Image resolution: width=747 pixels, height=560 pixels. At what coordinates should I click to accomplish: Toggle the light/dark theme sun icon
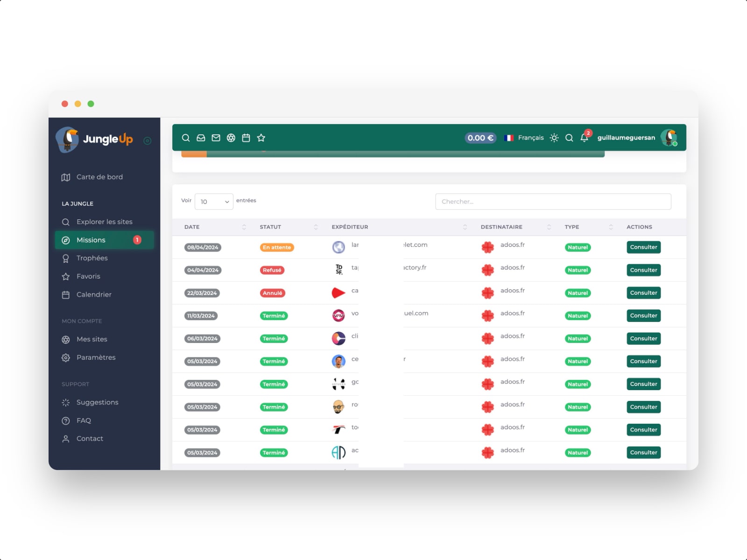pyautogui.click(x=554, y=138)
